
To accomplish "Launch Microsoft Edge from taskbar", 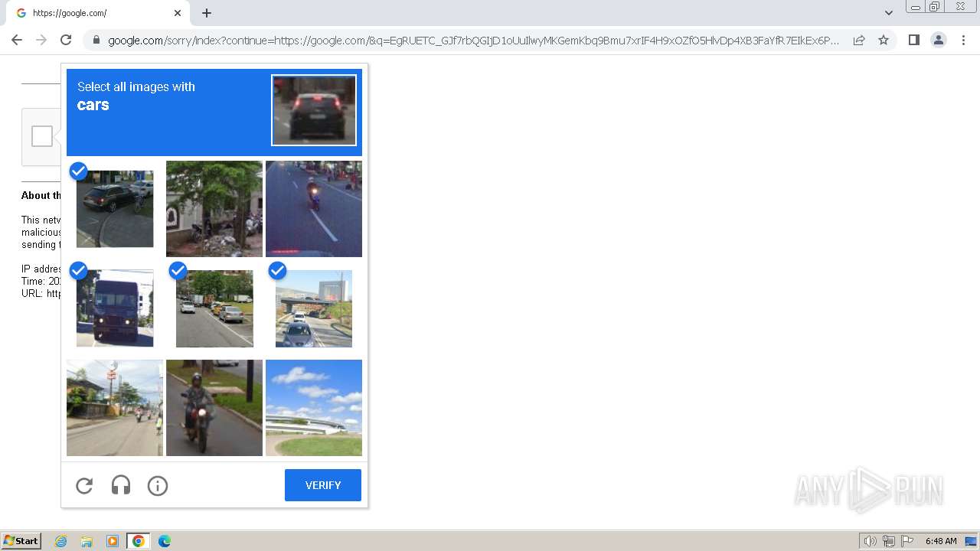I will 165,541.
